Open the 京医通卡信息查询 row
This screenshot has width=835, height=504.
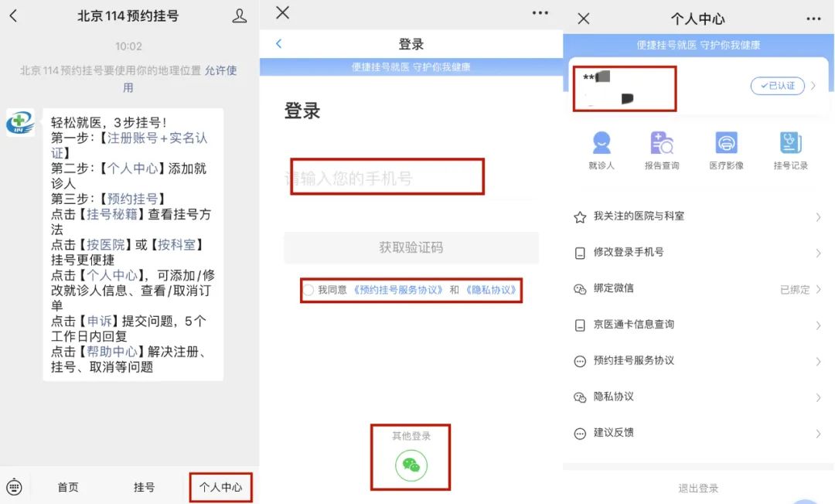click(x=698, y=325)
